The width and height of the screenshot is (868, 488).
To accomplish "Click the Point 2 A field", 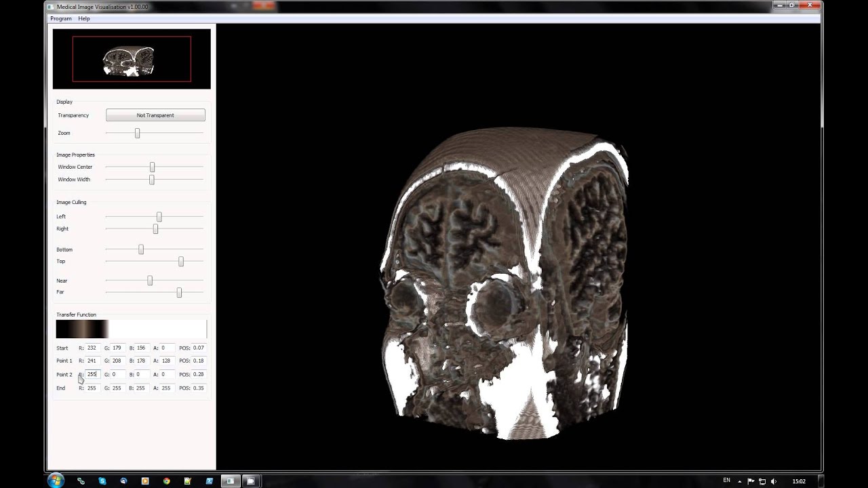I will click(167, 374).
